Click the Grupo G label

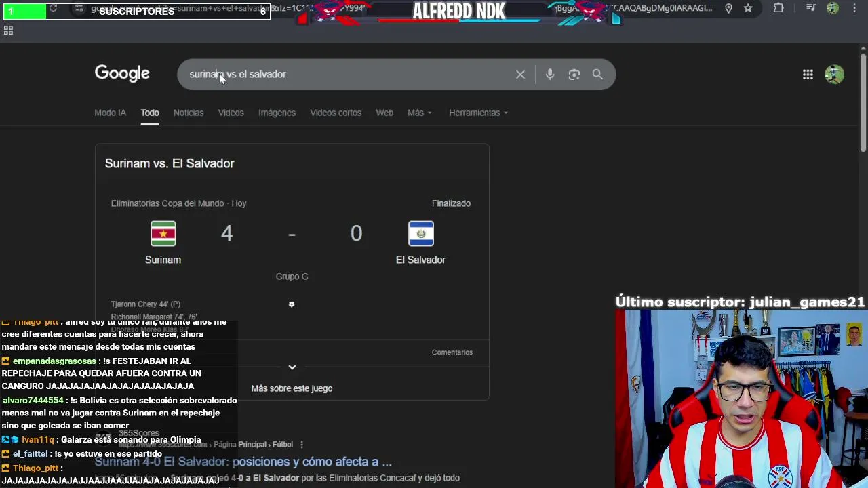[292, 277]
